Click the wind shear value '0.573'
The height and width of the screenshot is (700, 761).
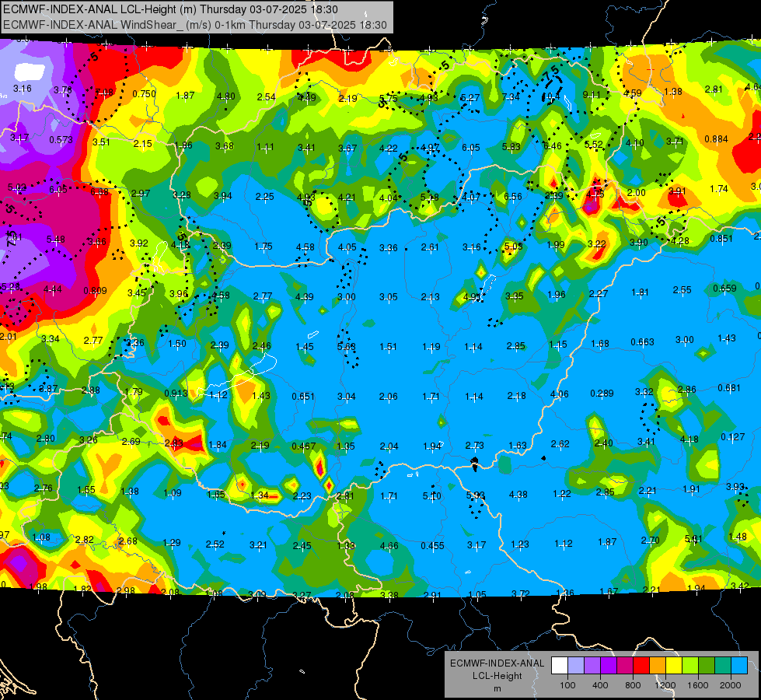[x=61, y=140]
